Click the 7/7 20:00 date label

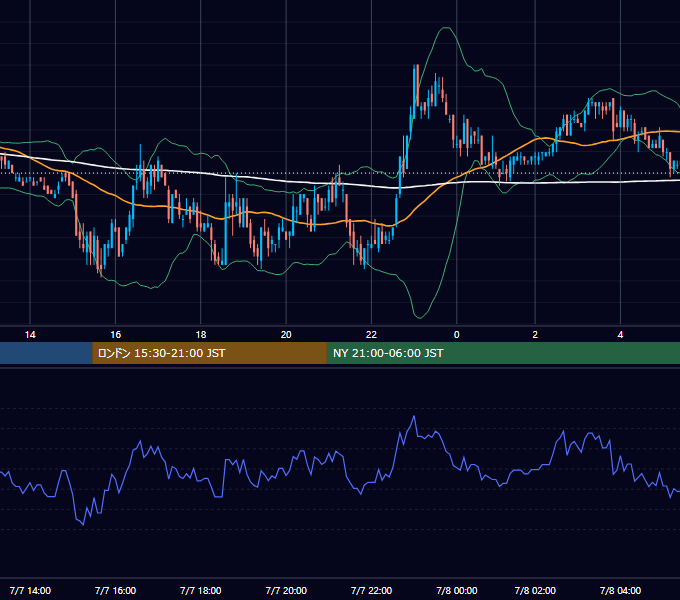coord(286,590)
